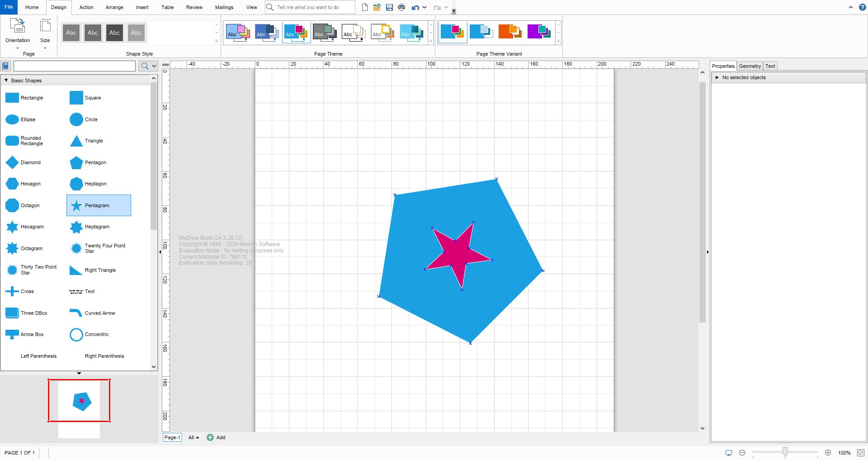868x460 pixels.
Task: Open the All pages dropdown
Action: [x=193, y=437]
